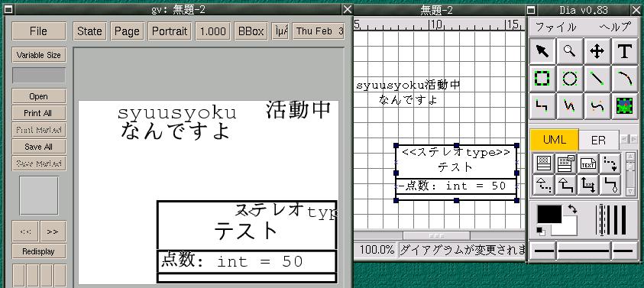Select the UML Realizes dashed arrow icon
This screenshot has width=644, height=288.
(x=544, y=185)
